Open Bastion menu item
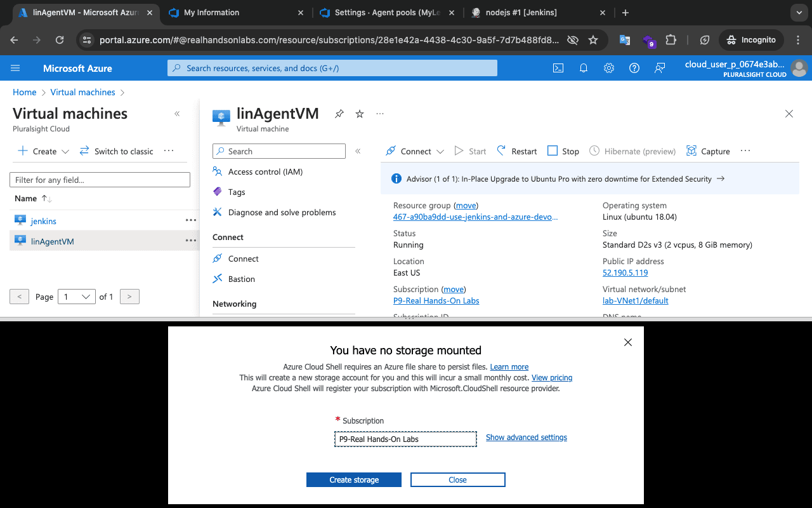Image resolution: width=812 pixels, height=508 pixels. pyautogui.click(x=241, y=279)
